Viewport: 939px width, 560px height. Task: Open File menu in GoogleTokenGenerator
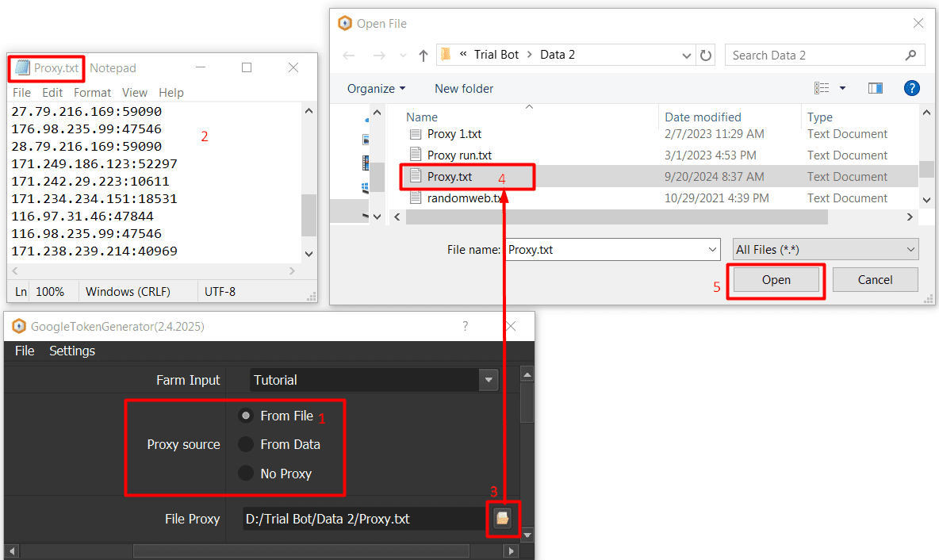tap(25, 351)
